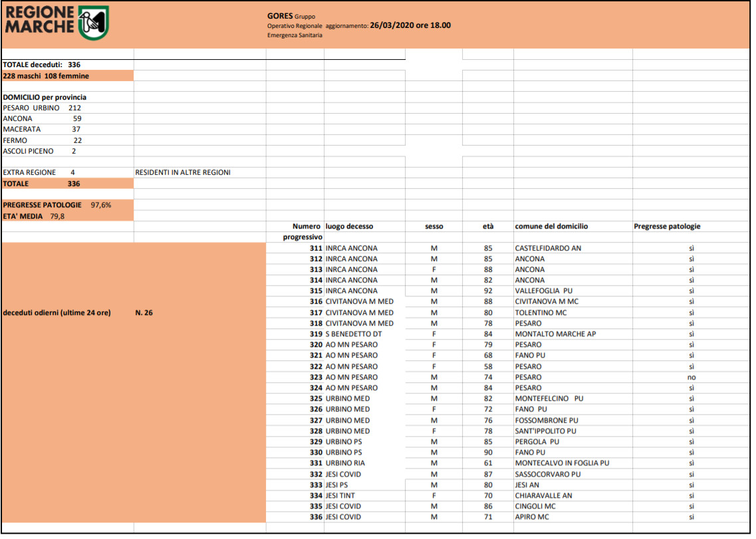Select the 'Pregresse patologie' column header

(x=667, y=226)
